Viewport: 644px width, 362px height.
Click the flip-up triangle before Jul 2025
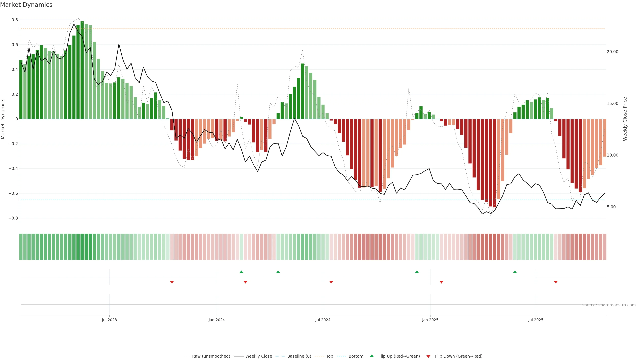pos(515,272)
